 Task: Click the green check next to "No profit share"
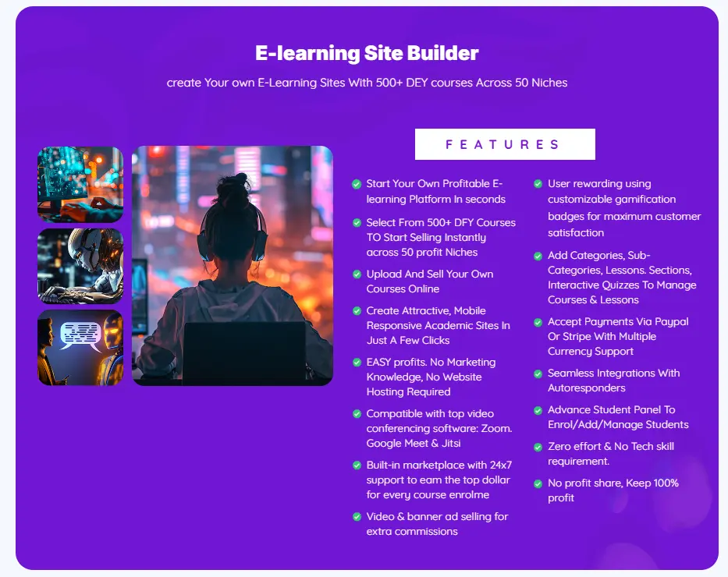[538, 483]
